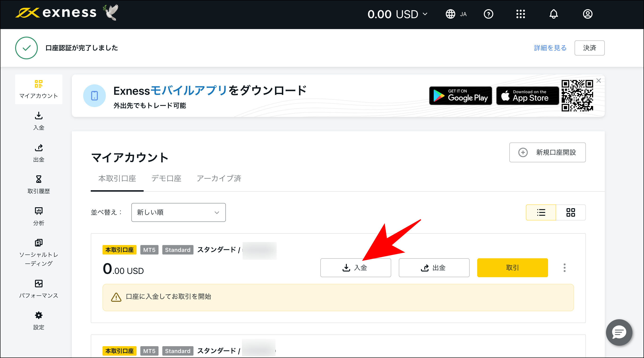This screenshot has height=358, width=644.
Task: Toggle the grid view layout
Action: (x=571, y=212)
